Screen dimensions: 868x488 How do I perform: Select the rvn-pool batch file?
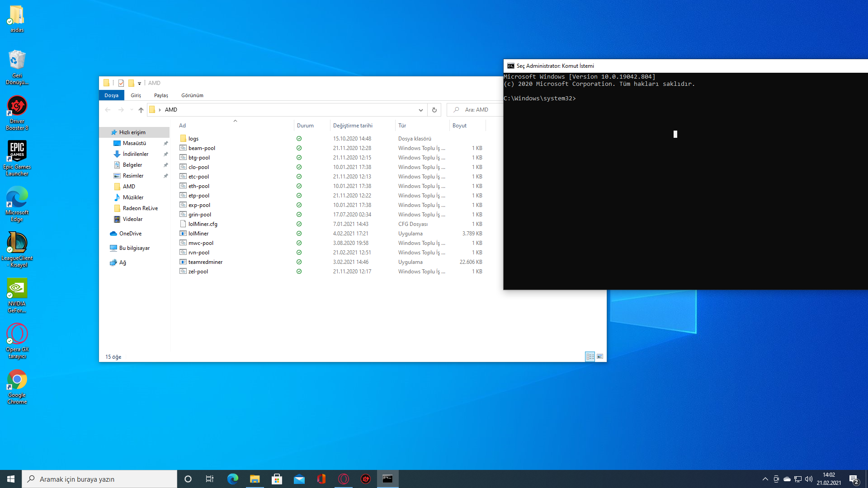point(198,253)
